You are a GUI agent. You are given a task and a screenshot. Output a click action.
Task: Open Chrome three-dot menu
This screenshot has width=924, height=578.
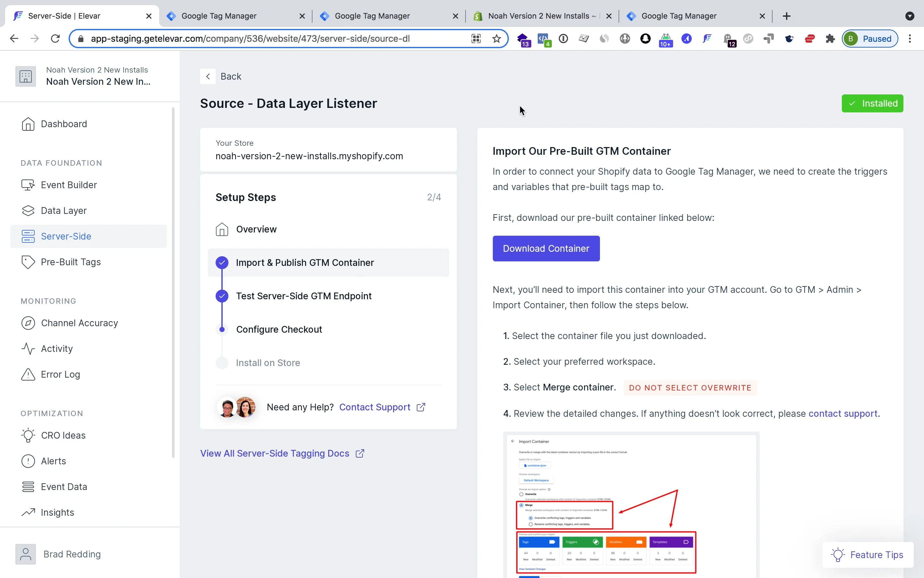(910, 39)
